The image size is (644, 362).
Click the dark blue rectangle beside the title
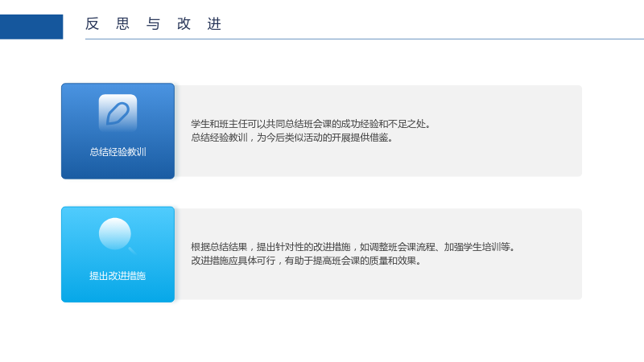coord(31,27)
